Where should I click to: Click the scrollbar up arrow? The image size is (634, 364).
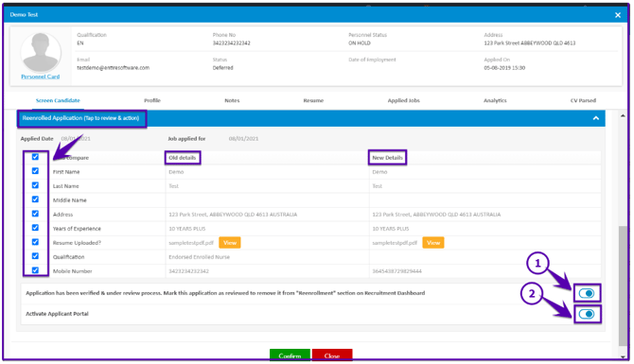click(x=623, y=116)
